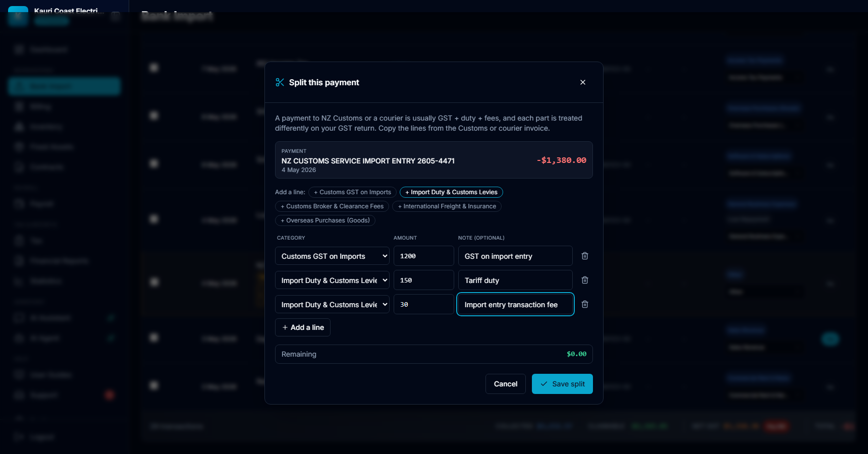The image size is (868, 454).
Task: Close the Split this payment dialog
Action: [x=583, y=82]
